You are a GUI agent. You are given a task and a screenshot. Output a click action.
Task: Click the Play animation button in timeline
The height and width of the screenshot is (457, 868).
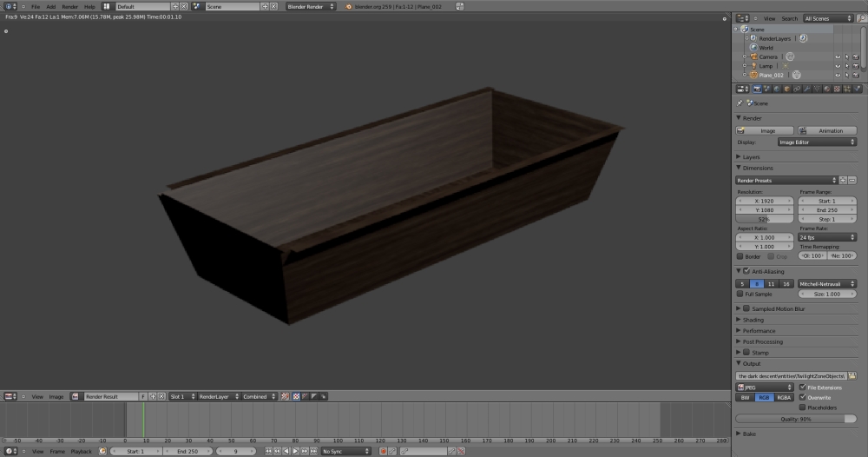[x=295, y=452]
